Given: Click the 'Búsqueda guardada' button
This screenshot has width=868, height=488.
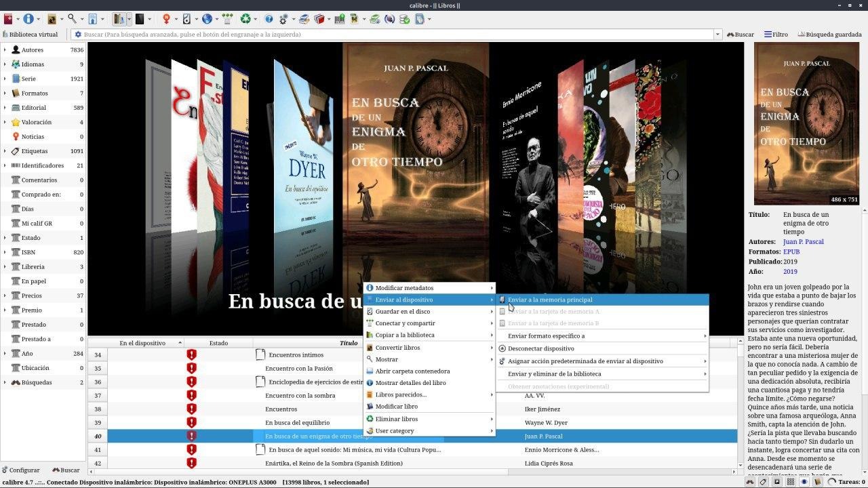Looking at the screenshot, I should [x=829, y=35].
